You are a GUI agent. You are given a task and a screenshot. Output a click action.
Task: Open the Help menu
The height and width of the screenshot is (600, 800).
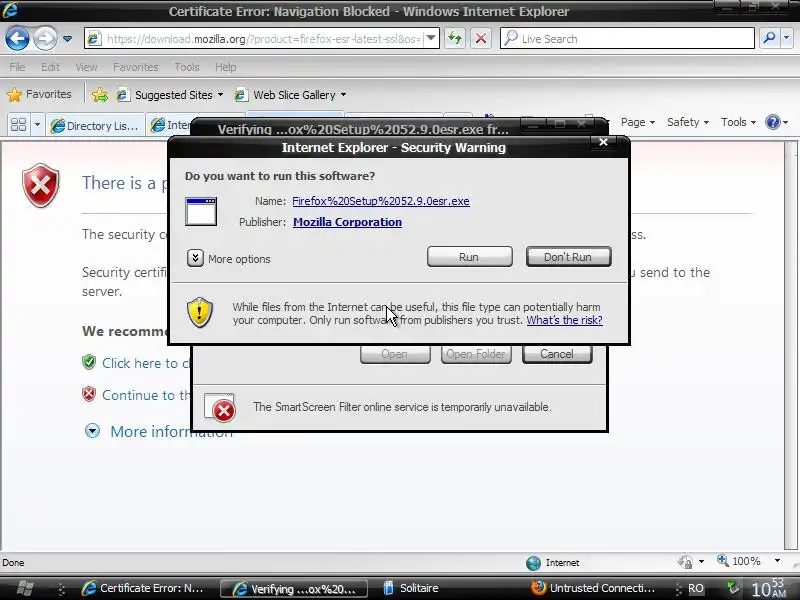[x=225, y=67]
